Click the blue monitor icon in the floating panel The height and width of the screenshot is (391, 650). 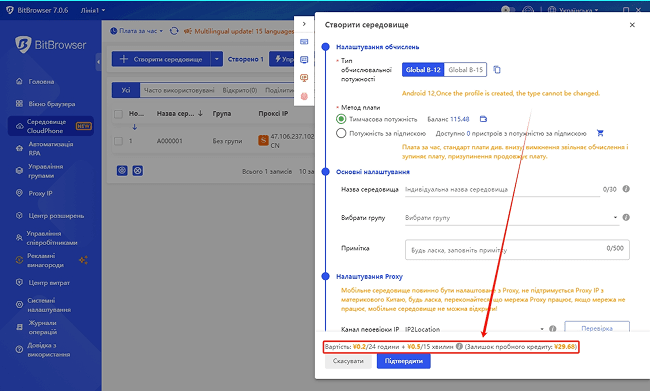pyautogui.click(x=304, y=60)
